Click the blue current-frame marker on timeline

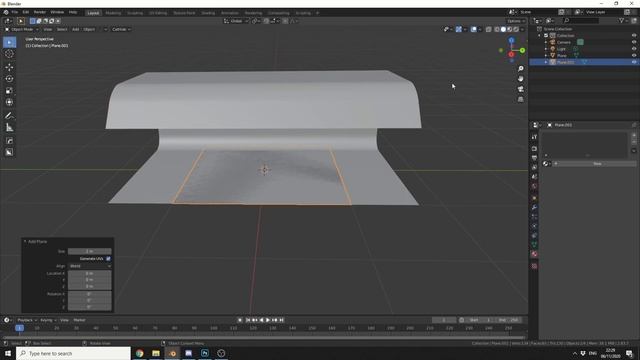click(19, 328)
